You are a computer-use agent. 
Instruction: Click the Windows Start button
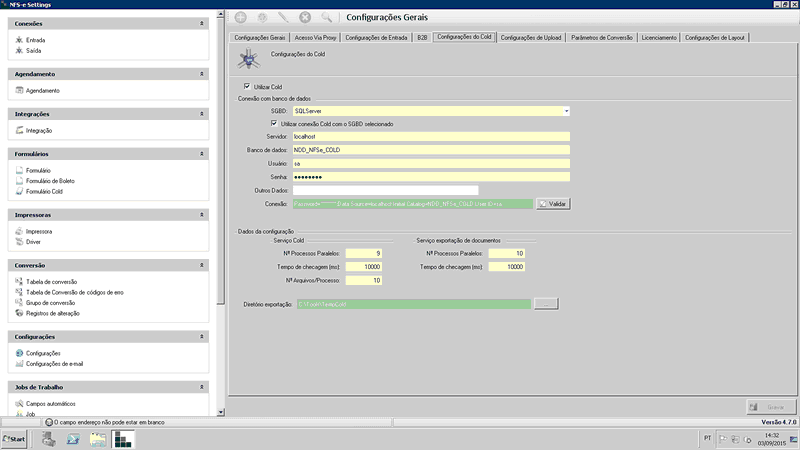(14, 439)
